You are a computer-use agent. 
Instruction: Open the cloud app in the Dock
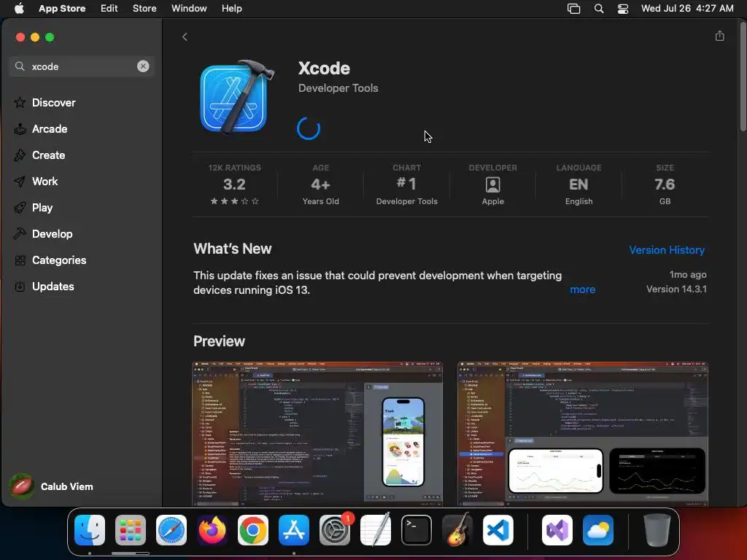click(598, 530)
